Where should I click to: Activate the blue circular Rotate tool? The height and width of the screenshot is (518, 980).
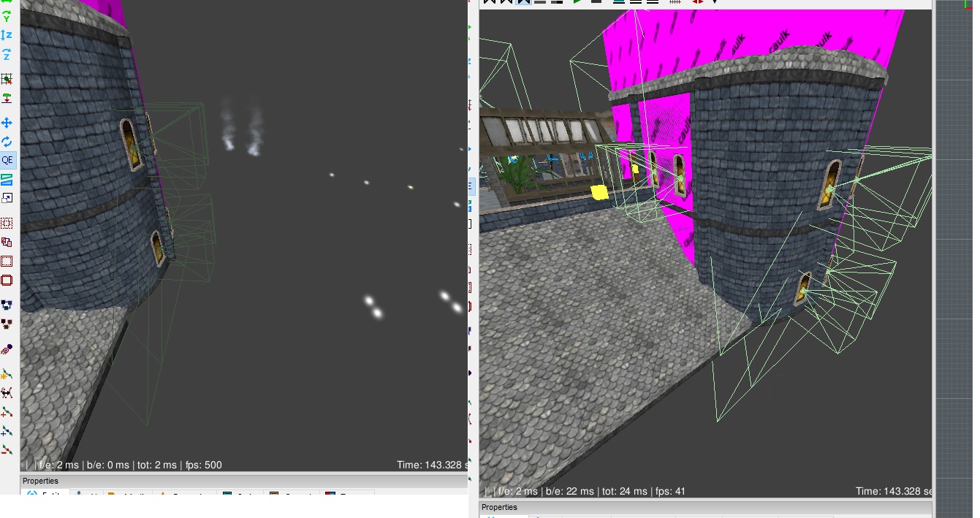click(7, 142)
